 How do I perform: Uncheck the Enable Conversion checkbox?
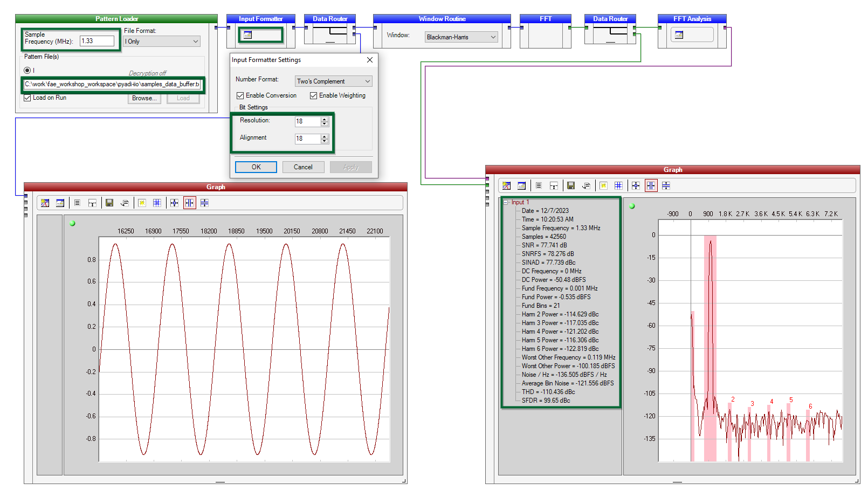click(x=240, y=95)
